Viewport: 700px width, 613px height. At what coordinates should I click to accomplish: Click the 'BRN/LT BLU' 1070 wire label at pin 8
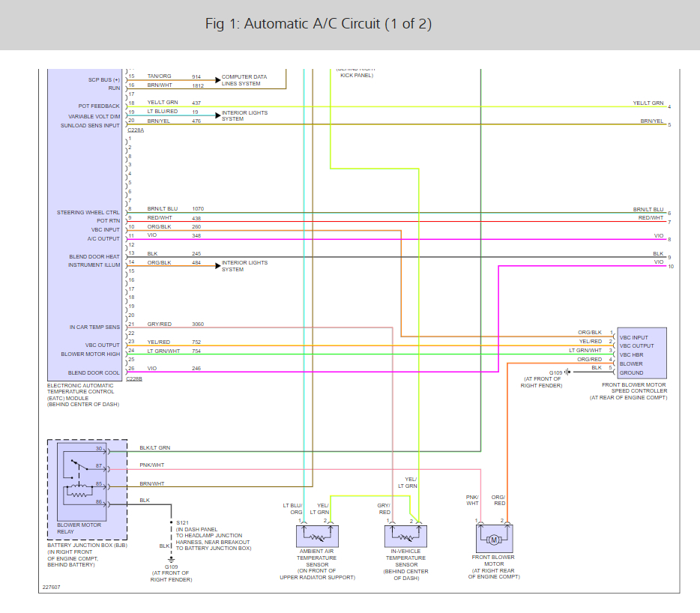[x=163, y=208]
